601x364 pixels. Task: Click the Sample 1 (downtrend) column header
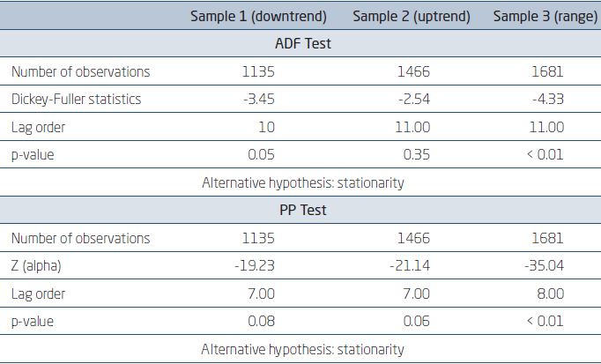pos(259,17)
